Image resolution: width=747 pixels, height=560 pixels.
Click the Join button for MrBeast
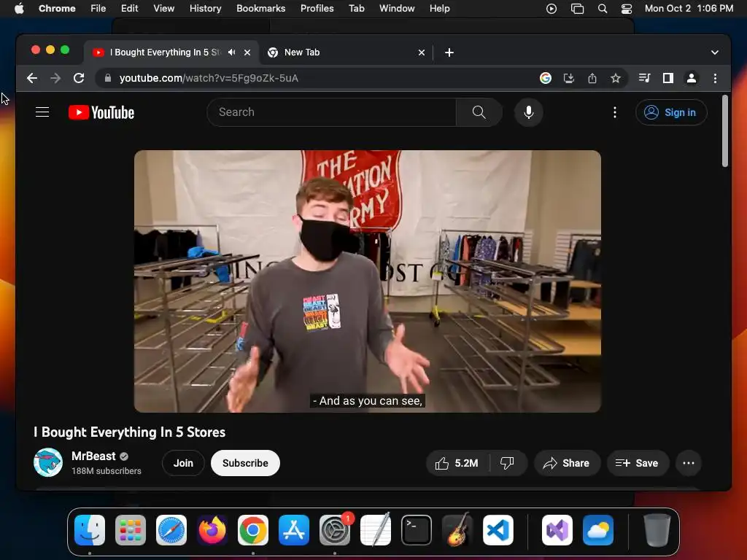tap(183, 463)
